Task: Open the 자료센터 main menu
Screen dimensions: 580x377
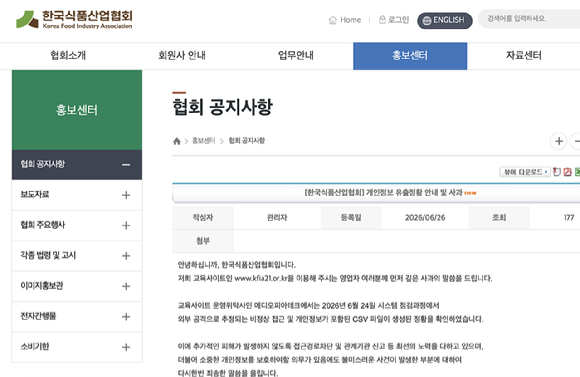Action: pyautogui.click(x=524, y=55)
